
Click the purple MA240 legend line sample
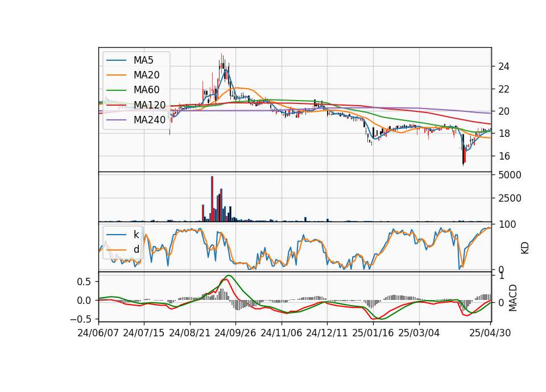click(116, 120)
